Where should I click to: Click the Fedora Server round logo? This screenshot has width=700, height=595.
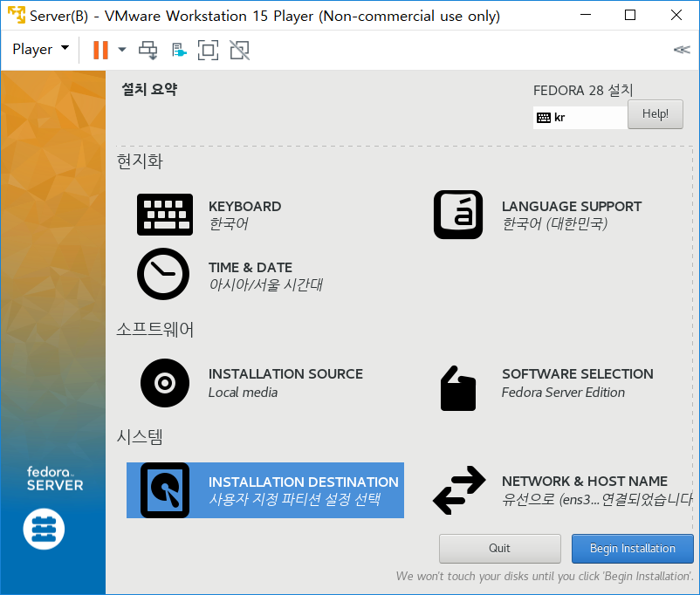coord(44,529)
